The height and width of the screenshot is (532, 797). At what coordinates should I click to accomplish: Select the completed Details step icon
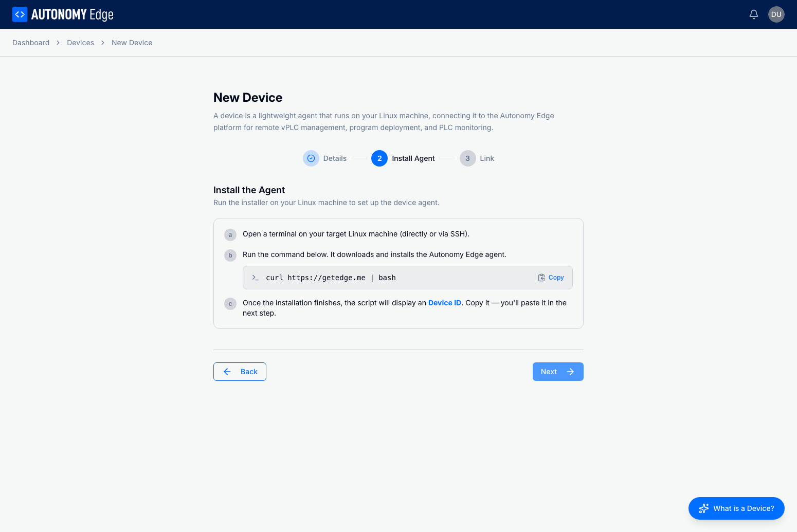311,158
